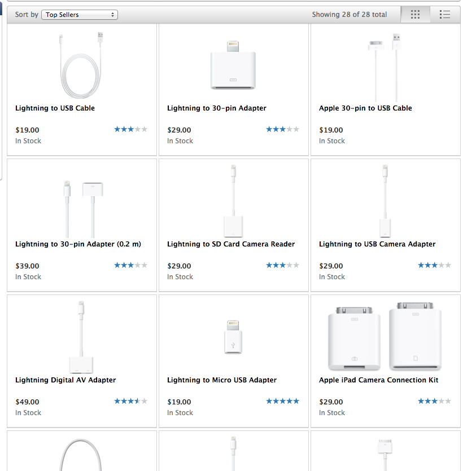
Task: Click the Lightning to USB Camera Adapter image
Action: tap(385, 200)
